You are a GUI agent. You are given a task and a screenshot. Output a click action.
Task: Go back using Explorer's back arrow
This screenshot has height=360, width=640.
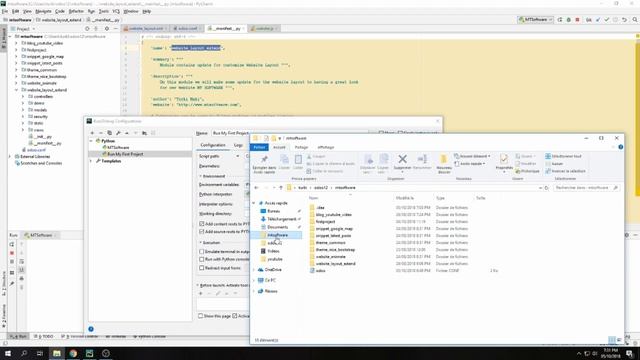[256, 188]
